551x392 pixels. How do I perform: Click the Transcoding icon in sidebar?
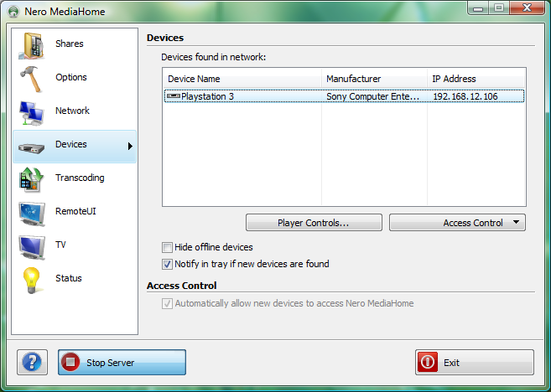32,178
